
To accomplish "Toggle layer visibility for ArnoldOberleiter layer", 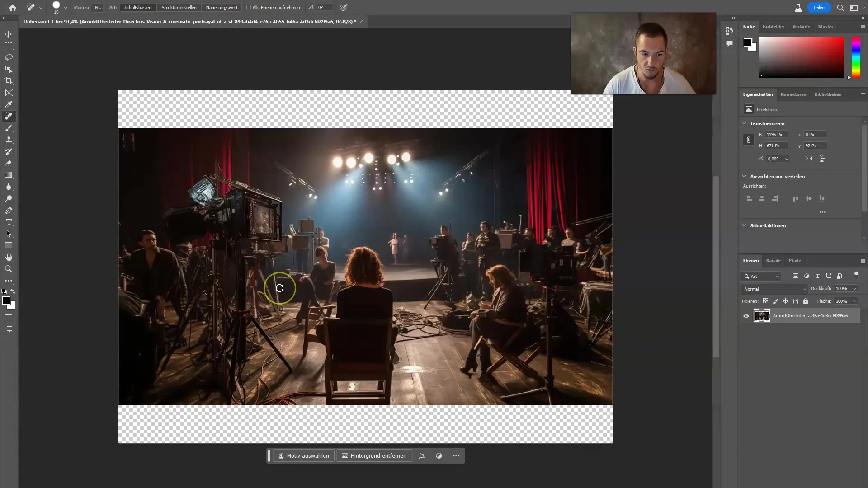I will 746,315.
